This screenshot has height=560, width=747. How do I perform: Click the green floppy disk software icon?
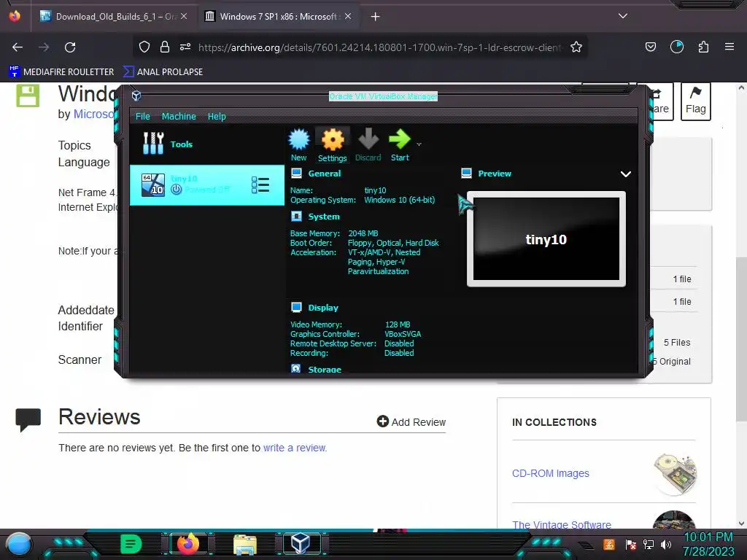pyautogui.click(x=28, y=96)
